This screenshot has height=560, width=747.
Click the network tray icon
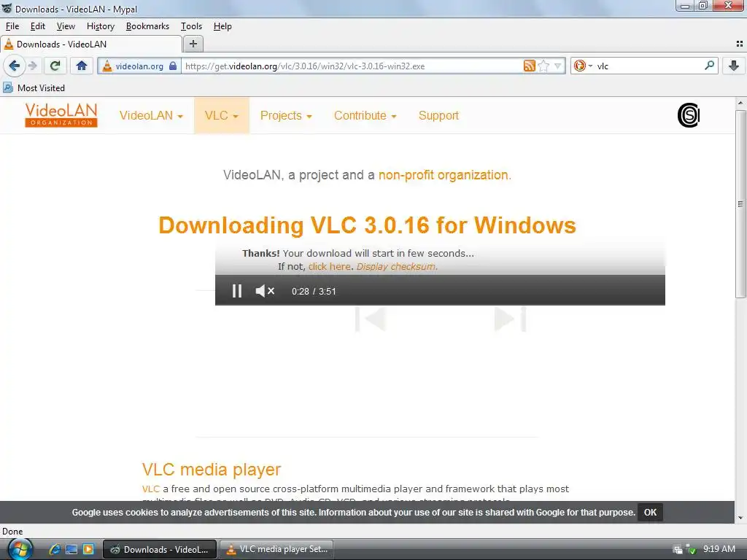pyautogui.click(x=678, y=550)
